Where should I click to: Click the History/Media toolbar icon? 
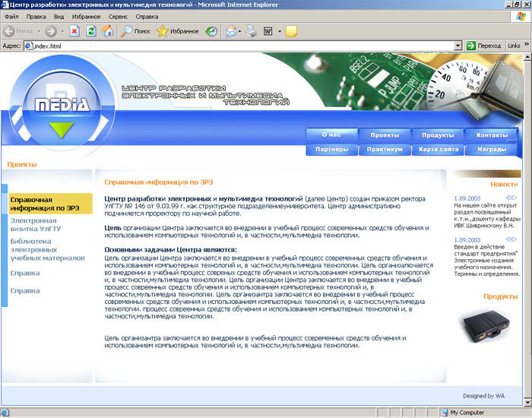pyautogui.click(x=211, y=31)
